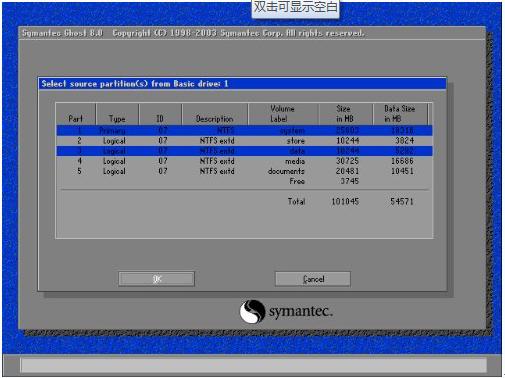
Task: Click the Volume Label column header
Action: (x=283, y=114)
